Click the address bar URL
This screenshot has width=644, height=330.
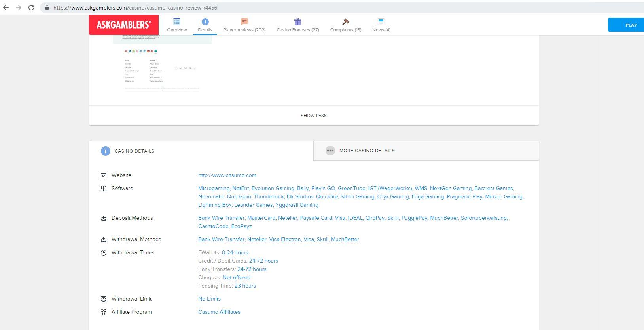(135, 8)
